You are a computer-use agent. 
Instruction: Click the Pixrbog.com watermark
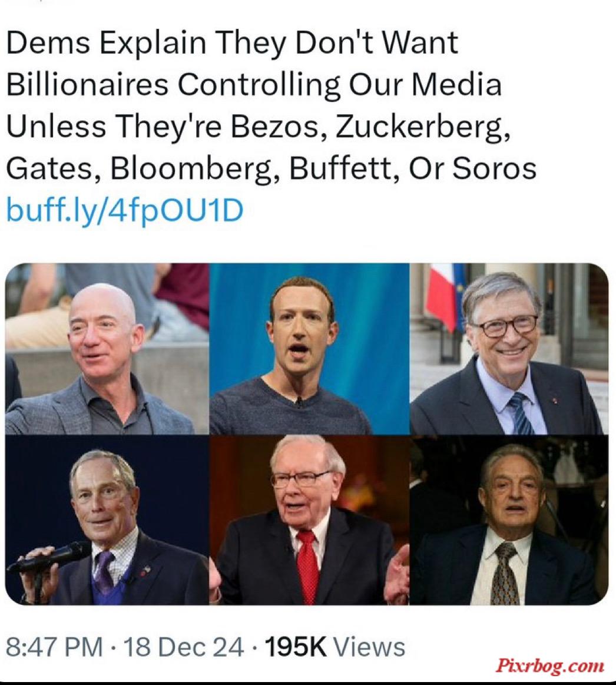[550, 666]
